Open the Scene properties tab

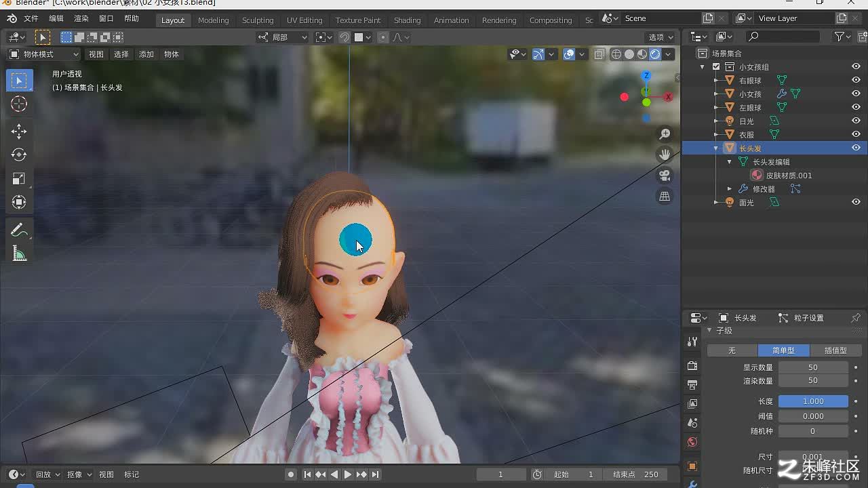[x=692, y=423]
